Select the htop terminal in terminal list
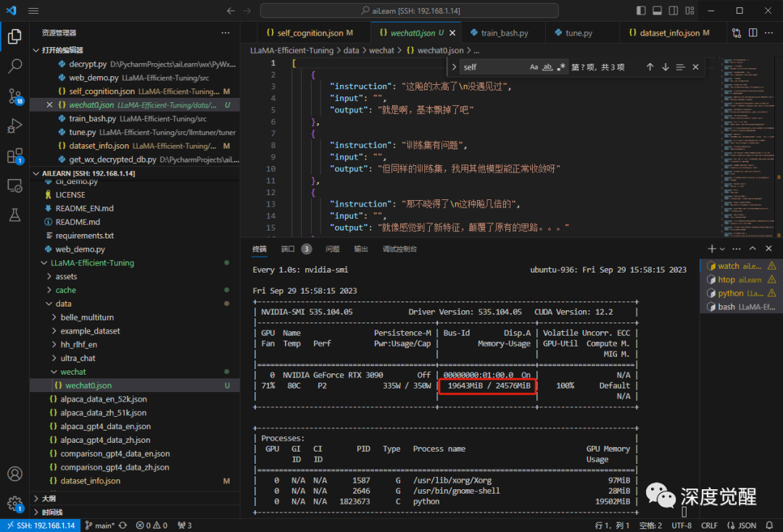The image size is (783, 532). pos(741,280)
